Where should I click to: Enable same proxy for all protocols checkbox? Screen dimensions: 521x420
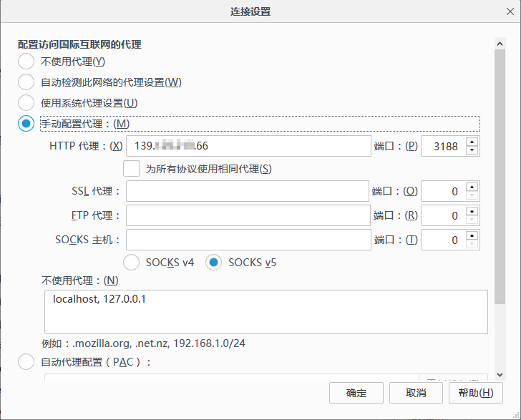tap(132, 169)
